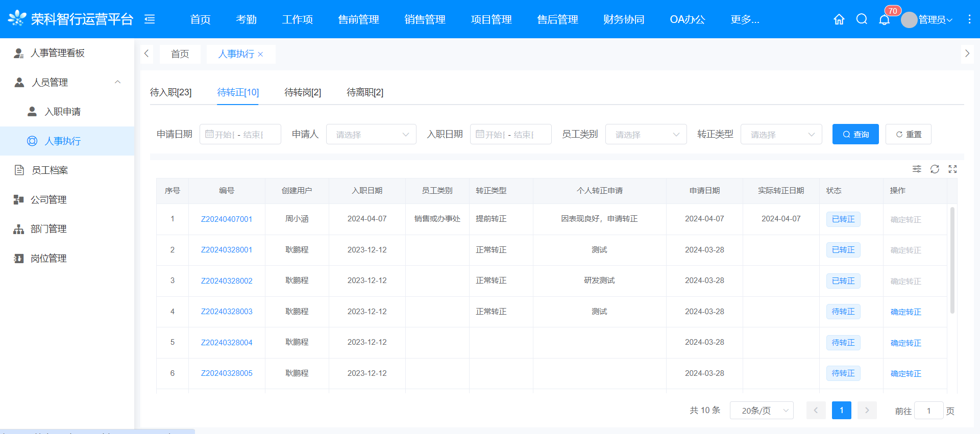Close the 人事执行 tab

coord(260,55)
